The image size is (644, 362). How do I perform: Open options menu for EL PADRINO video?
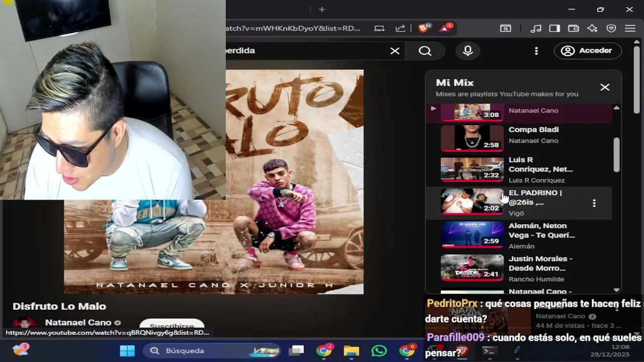pyautogui.click(x=594, y=203)
